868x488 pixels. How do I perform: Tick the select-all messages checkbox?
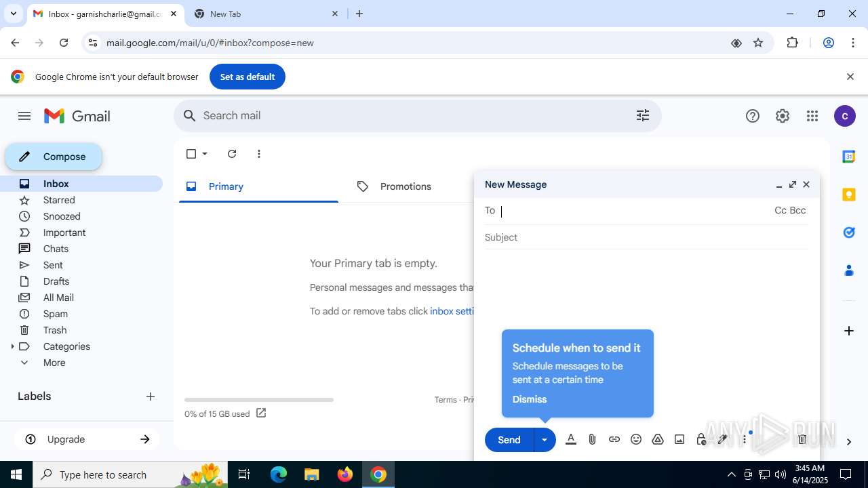(x=191, y=154)
